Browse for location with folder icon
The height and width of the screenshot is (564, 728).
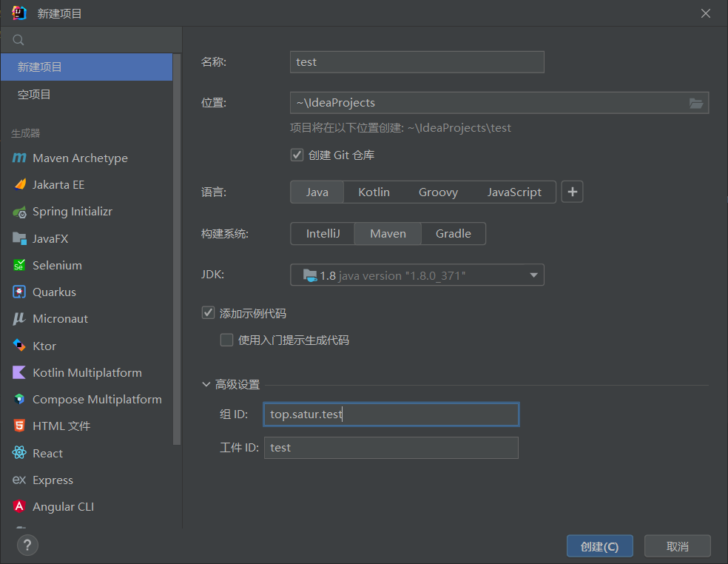pos(695,103)
